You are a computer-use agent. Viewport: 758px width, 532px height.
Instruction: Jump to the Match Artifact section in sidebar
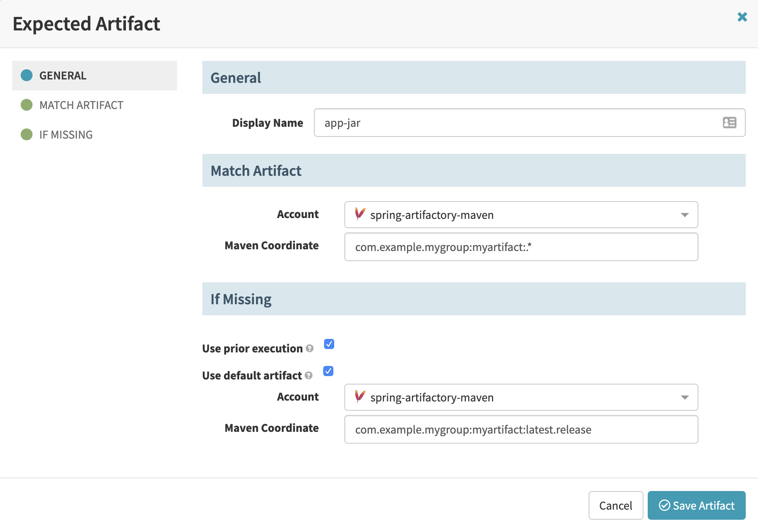pos(81,105)
